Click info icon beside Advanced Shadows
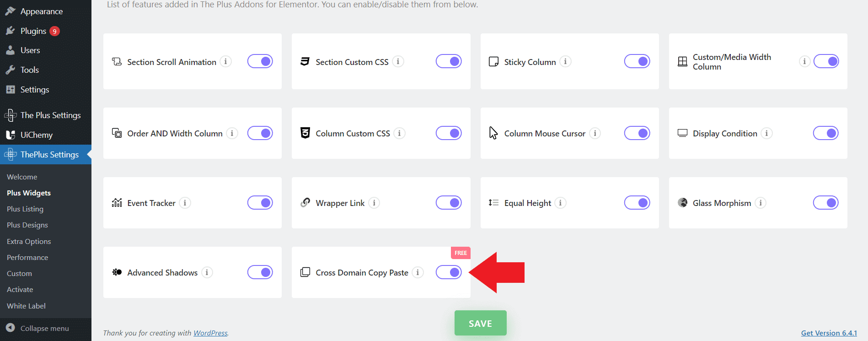Viewport: 868px width, 341px height. (x=207, y=272)
